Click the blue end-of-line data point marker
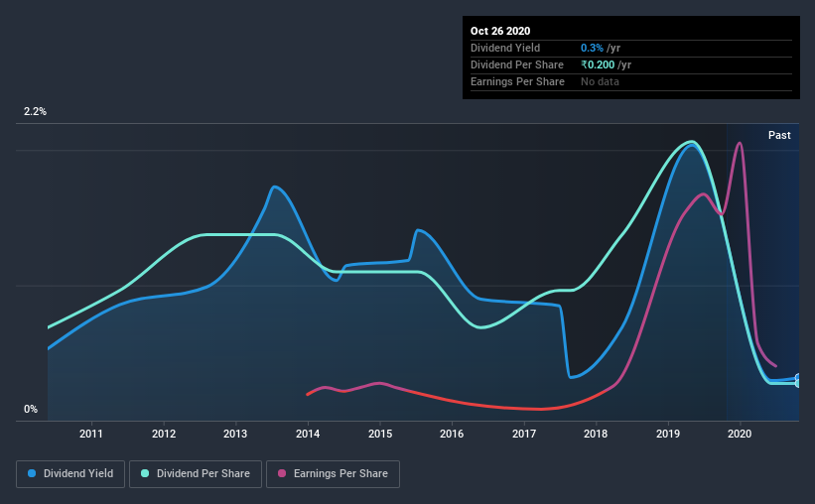This screenshot has height=504, width=815. coord(799,378)
